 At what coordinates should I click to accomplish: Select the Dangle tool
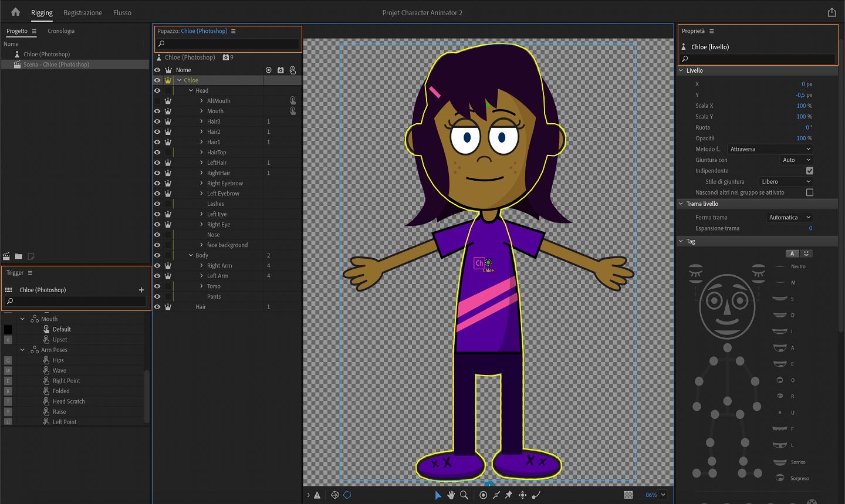point(536,495)
